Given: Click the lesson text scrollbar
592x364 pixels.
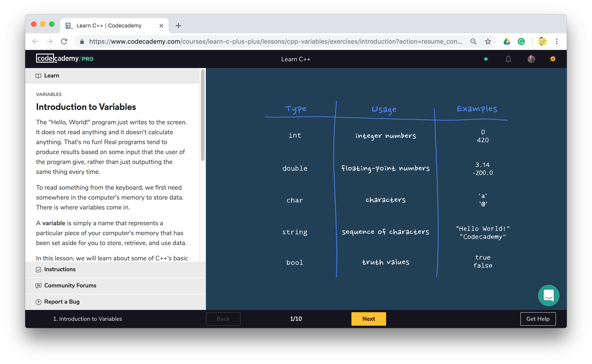Looking at the screenshot, I should [203, 116].
